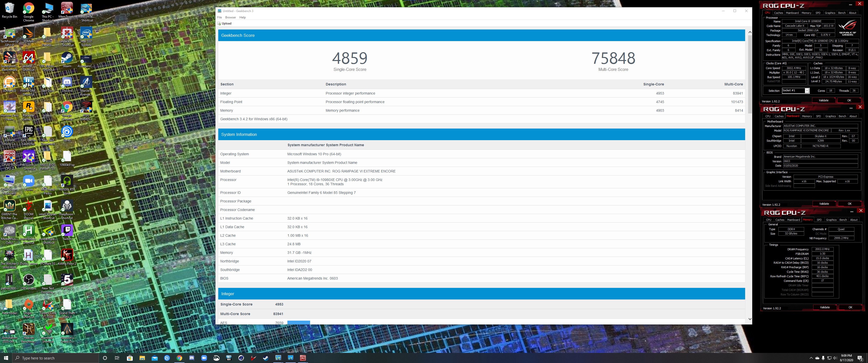Open the IntelBurnTest shortcut on desktop
This screenshot has height=363, width=868.
point(86,12)
